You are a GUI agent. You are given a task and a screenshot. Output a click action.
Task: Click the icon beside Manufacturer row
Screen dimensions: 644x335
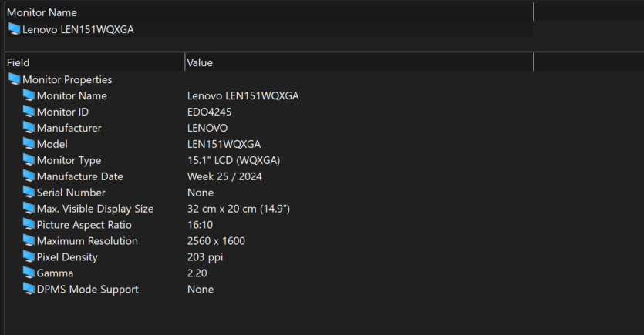point(29,128)
